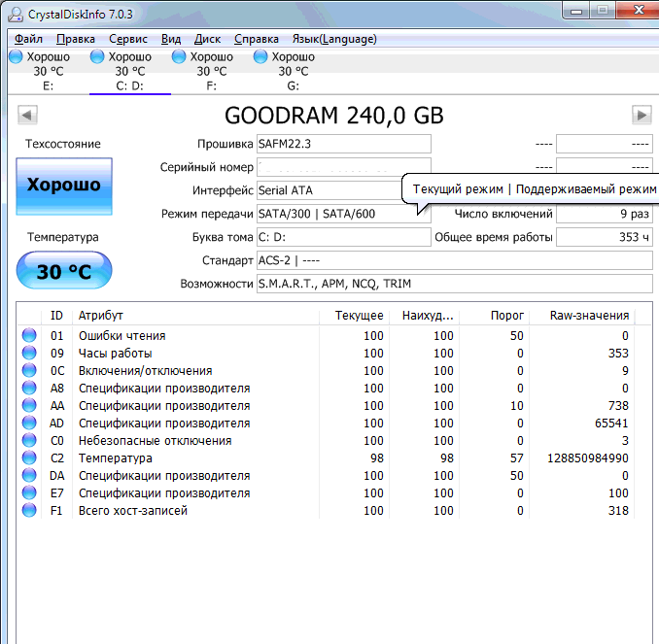The image size is (659, 644).
Task: Open the Диск menu
Action: 208,39
